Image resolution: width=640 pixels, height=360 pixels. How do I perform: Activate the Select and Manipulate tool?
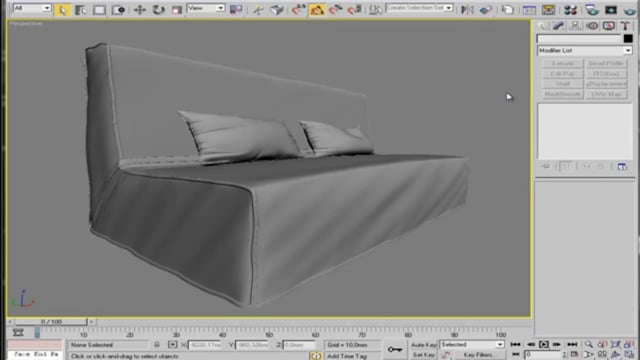pyautogui.click(x=258, y=9)
